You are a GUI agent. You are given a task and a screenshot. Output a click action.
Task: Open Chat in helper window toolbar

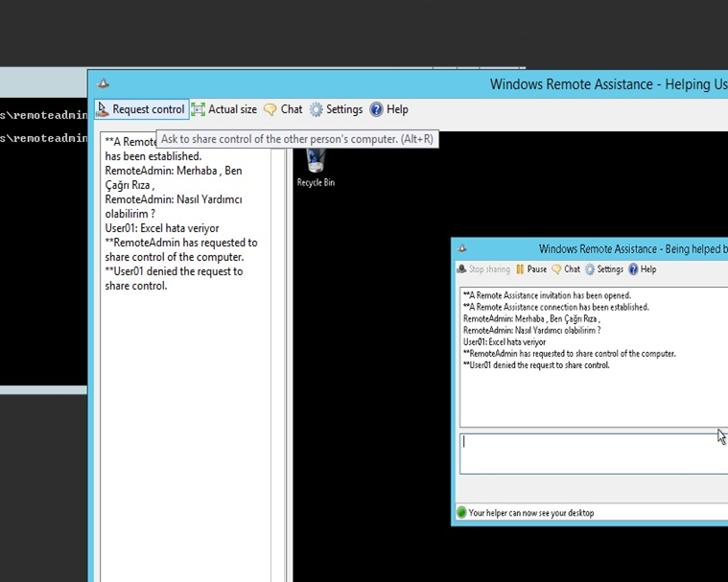coord(283,109)
